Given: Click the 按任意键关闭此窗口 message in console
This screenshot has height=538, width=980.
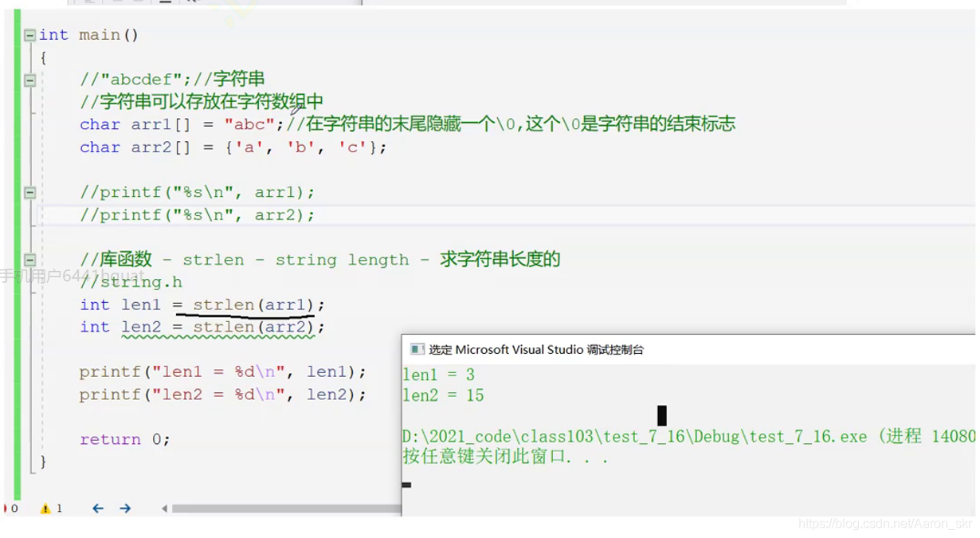Looking at the screenshot, I should (x=506, y=457).
